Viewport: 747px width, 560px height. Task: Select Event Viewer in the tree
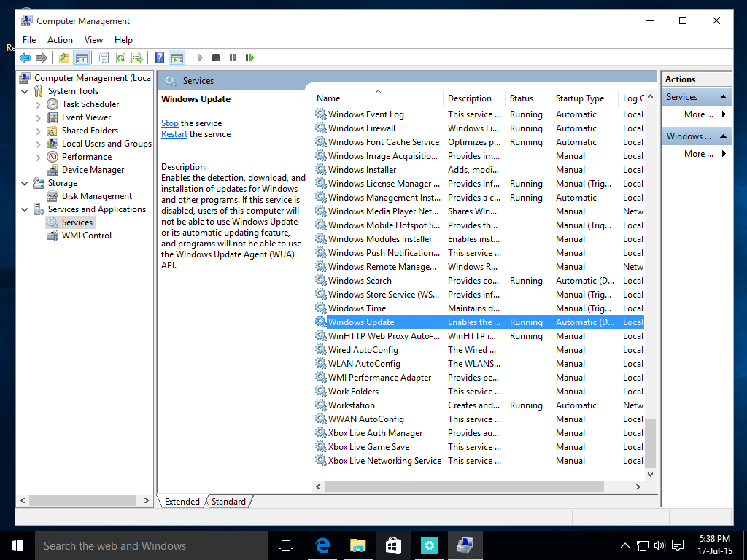[x=86, y=117]
